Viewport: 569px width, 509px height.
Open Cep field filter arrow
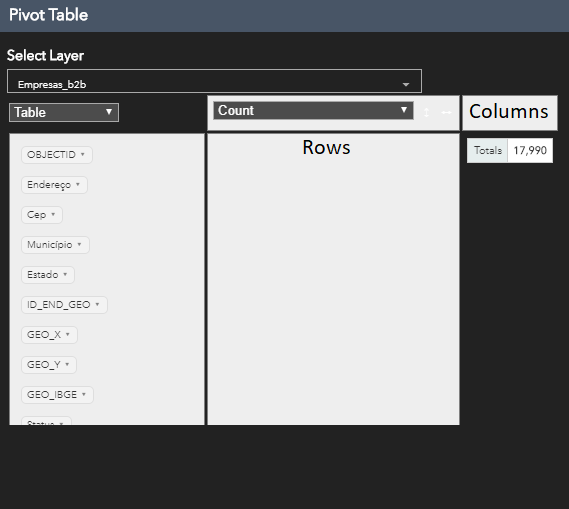tap(53, 214)
